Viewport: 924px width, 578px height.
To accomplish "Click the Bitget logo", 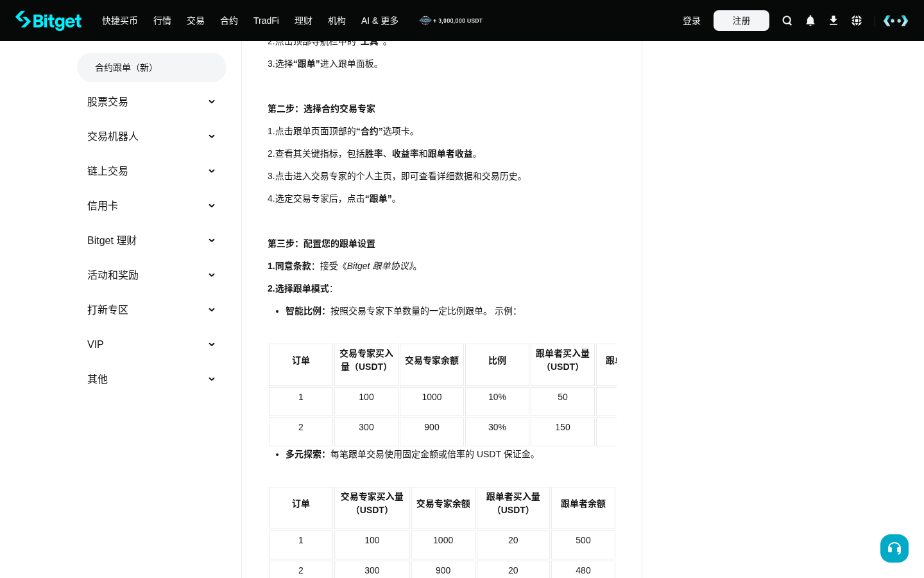I will [x=49, y=21].
